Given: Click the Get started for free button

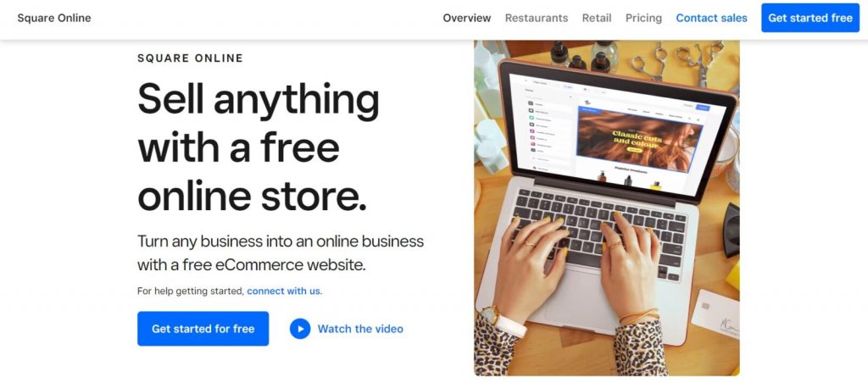Looking at the screenshot, I should tap(203, 329).
